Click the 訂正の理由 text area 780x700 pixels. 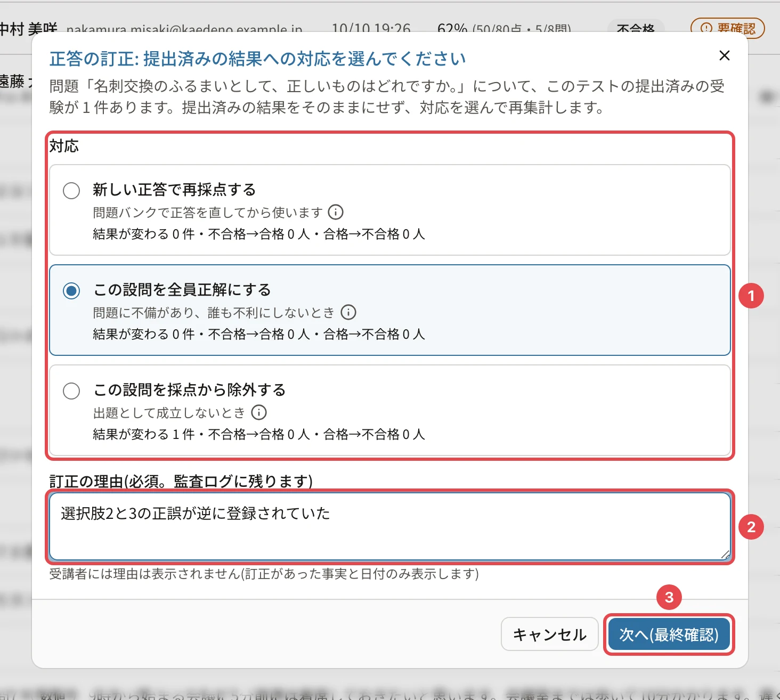(390, 526)
